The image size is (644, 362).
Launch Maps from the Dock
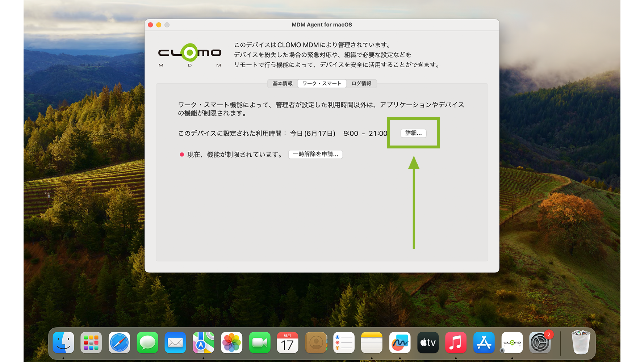click(203, 342)
